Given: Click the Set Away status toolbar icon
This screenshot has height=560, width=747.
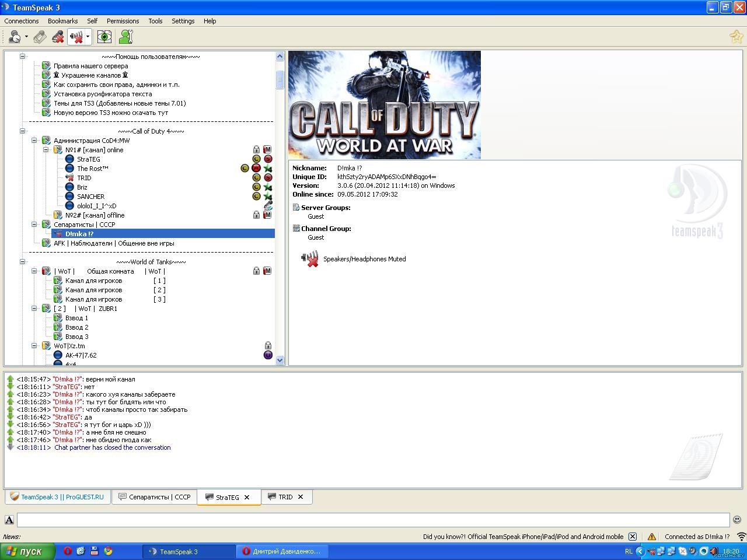Looking at the screenshot, I should point(15,37).
